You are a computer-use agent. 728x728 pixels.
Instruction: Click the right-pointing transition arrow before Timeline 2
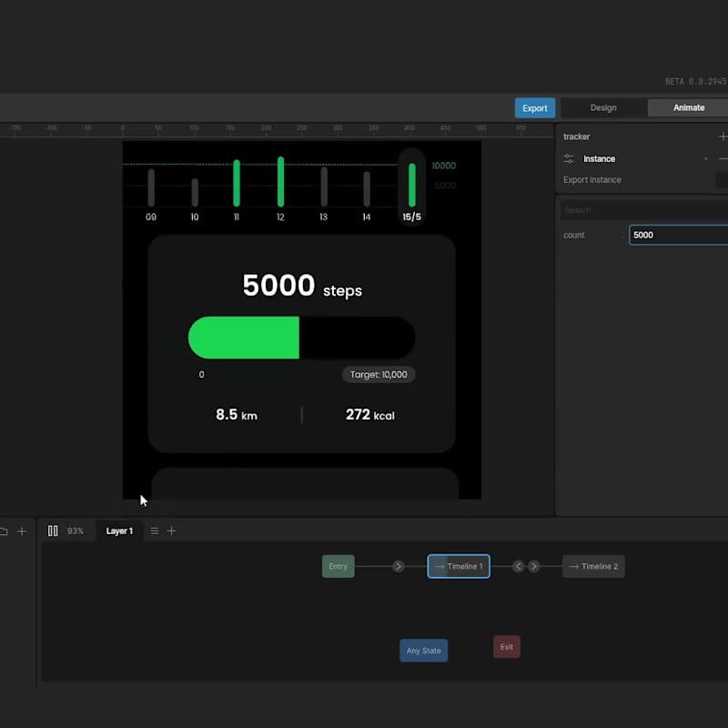click(x=534, y=566)
